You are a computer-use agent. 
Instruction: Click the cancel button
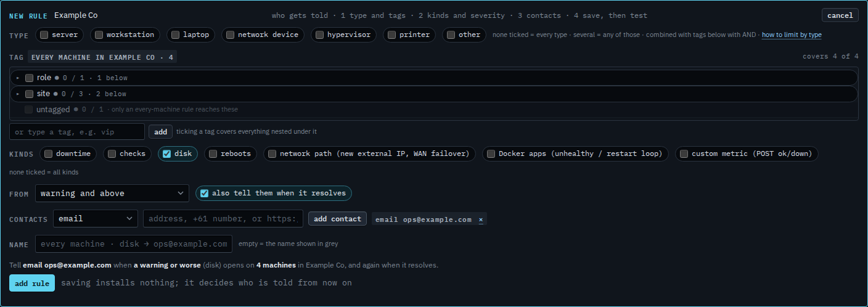pos(840,15)
